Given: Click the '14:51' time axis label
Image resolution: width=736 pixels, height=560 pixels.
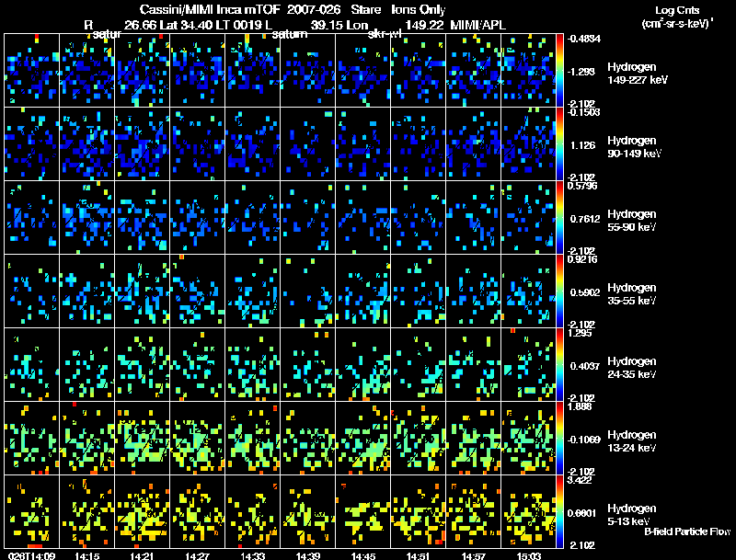Looking at the screenshot, I should 419,555.
